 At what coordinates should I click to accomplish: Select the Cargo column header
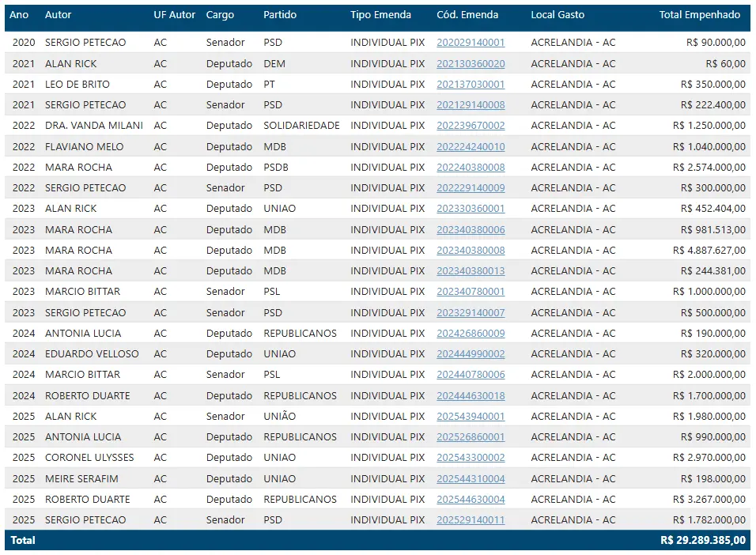tap(220, 15)
